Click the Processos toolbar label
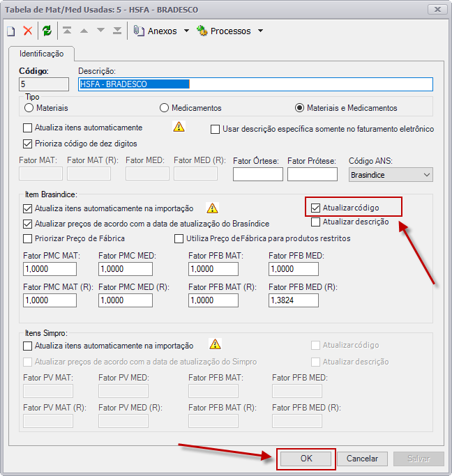This screenshot has width=452, height=476. (231, 31)
